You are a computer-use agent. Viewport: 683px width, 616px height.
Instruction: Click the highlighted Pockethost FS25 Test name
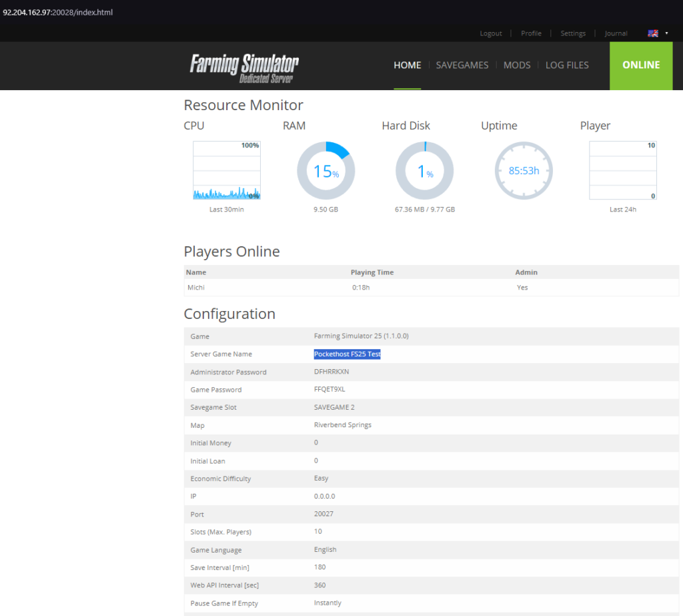coord(347,354)
